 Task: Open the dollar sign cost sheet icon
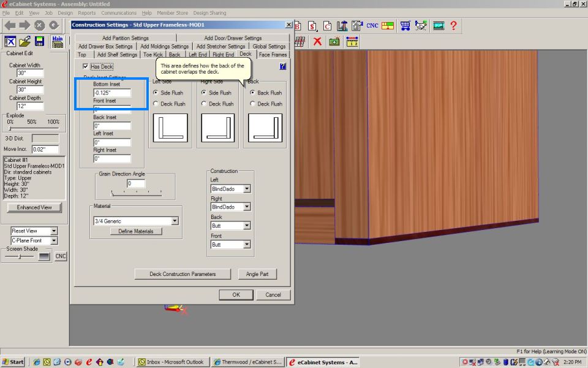click(312, 26)
